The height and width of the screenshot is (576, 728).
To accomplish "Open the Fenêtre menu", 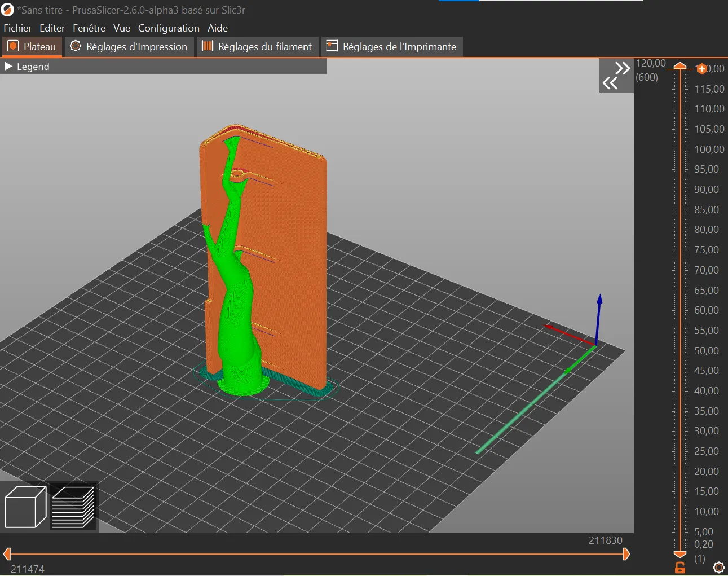I will point(89,28).
